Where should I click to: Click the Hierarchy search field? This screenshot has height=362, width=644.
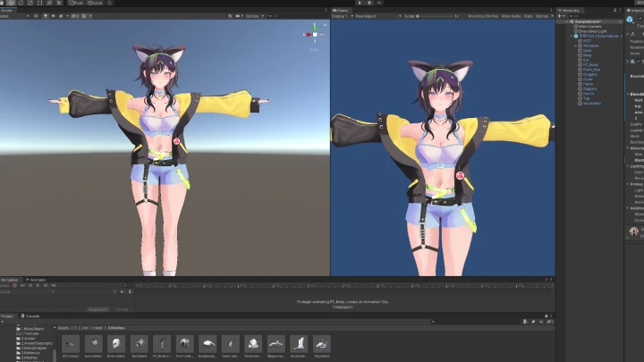point(594,16)
